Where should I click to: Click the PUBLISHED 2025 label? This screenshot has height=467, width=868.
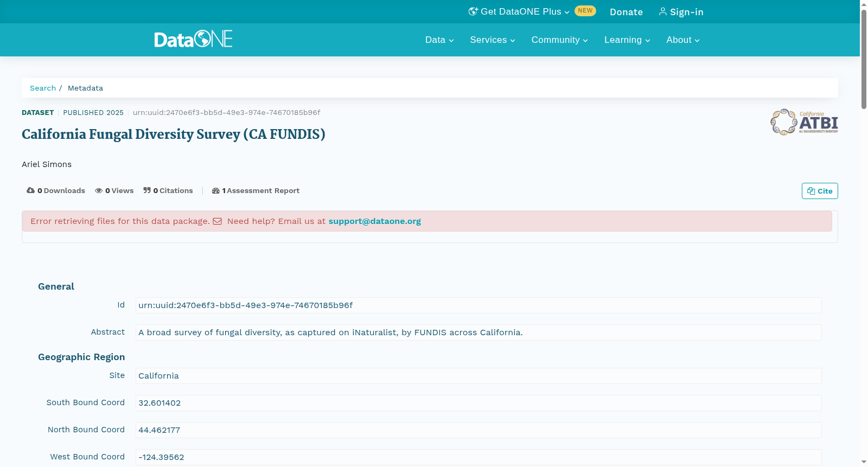click(x=93, y=113)
